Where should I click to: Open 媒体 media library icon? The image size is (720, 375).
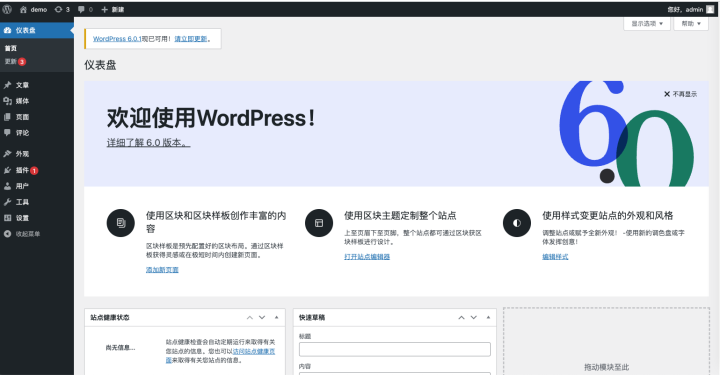click(x=7, y=101)
